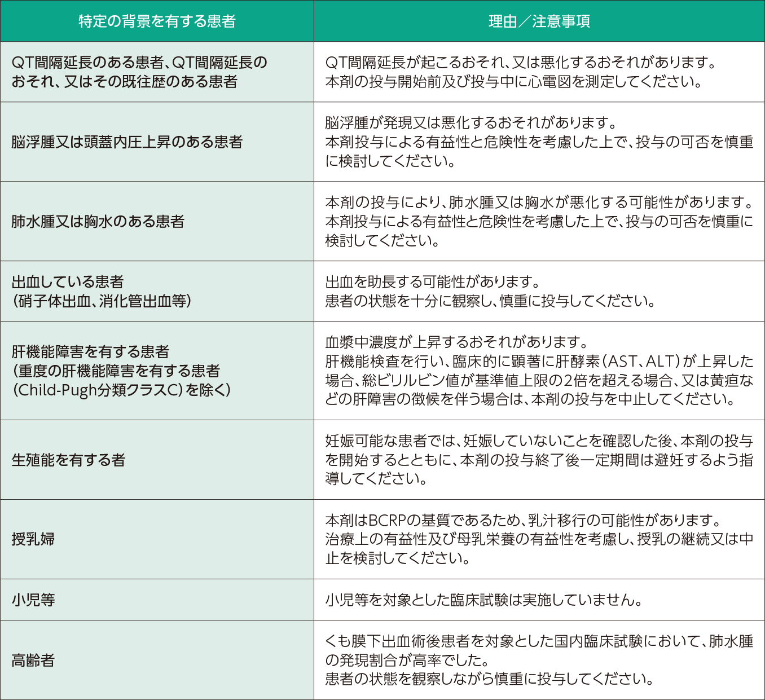This screenshot has height=700, width=765.
Task: Click the 小児等を対象とした臨床試験 note text
Action: (483, 600)
